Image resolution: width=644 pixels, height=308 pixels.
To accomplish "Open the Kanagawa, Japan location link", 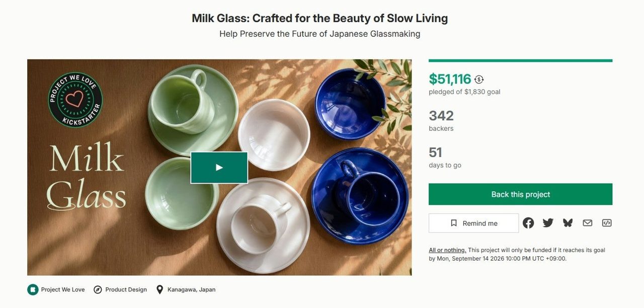I will (191, 289).
